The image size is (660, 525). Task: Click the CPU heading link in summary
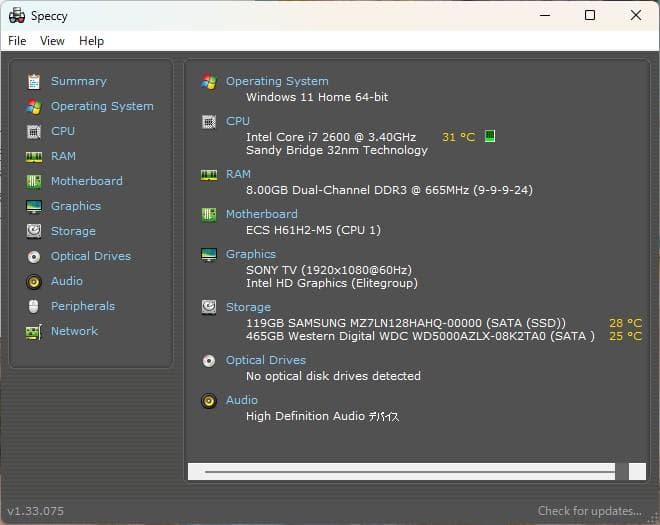click(238, 121)
